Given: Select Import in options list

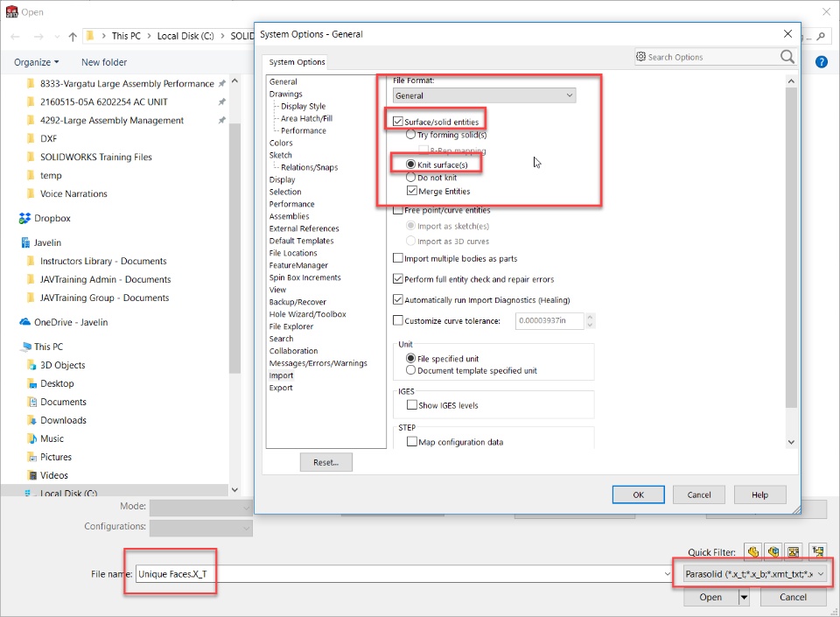Looking at the screenshot, I should coord(281,375).
